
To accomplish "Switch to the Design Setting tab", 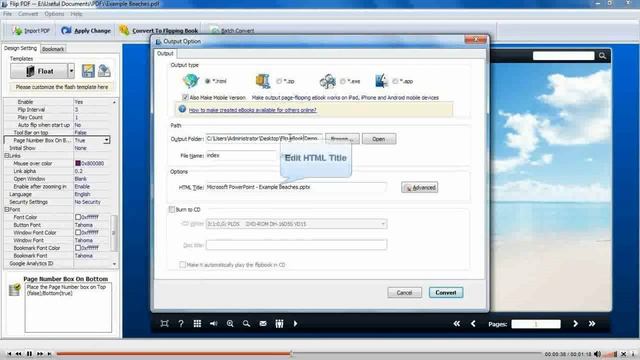I will point(20,48).
